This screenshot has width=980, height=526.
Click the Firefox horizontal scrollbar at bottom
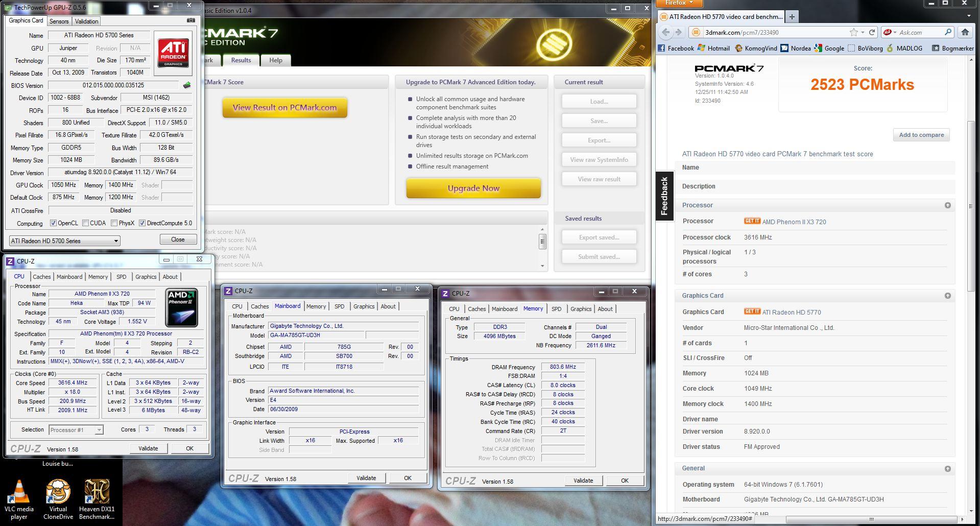(x=871, y=519)
